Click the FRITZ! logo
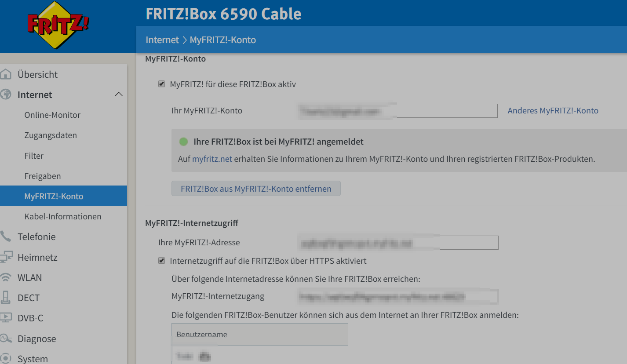This screenshot has height=364, width=627. (58, 25)
